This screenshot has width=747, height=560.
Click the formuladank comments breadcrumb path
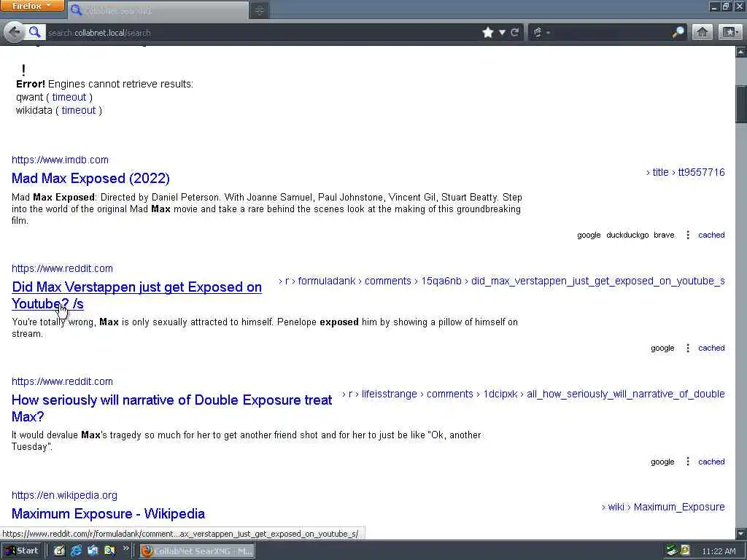click(x=502, y=281)
